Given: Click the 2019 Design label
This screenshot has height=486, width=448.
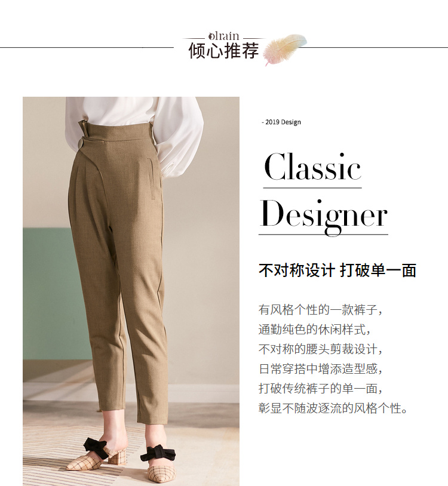Looking at the screenshot, I should point(281,122).
